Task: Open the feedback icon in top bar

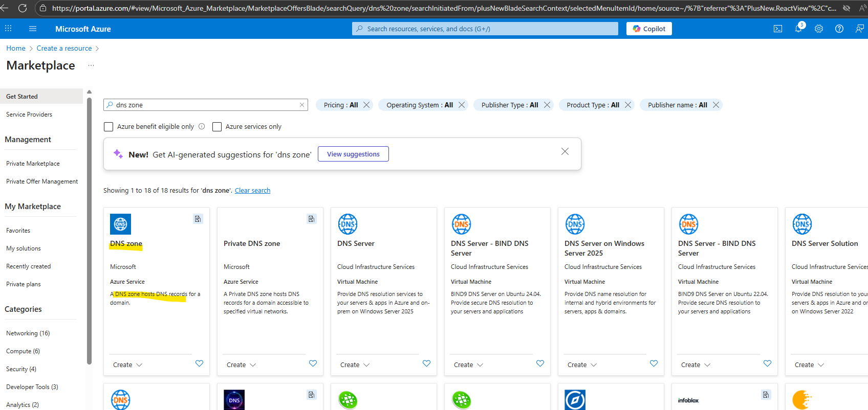Action: (859, 29)
